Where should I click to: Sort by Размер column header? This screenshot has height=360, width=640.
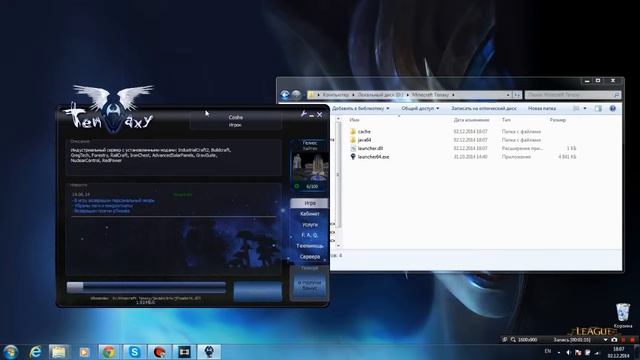(x=558, y=120)
